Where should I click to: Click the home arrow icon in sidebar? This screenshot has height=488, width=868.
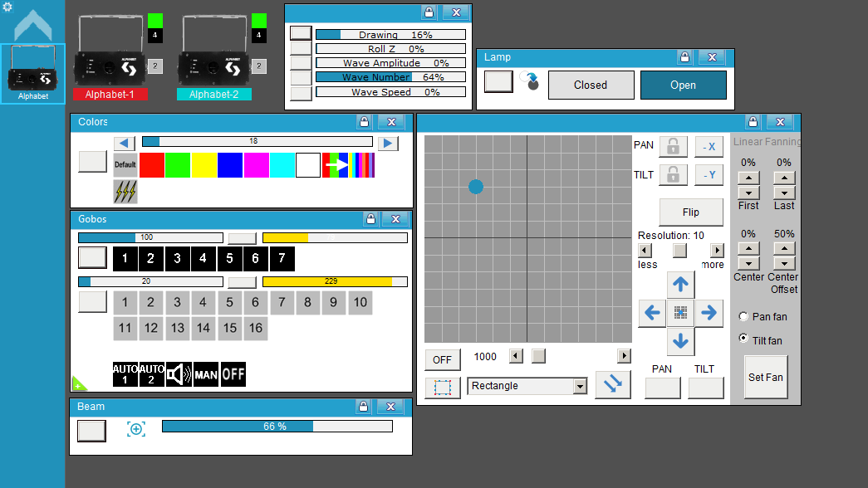coord(32,26)
